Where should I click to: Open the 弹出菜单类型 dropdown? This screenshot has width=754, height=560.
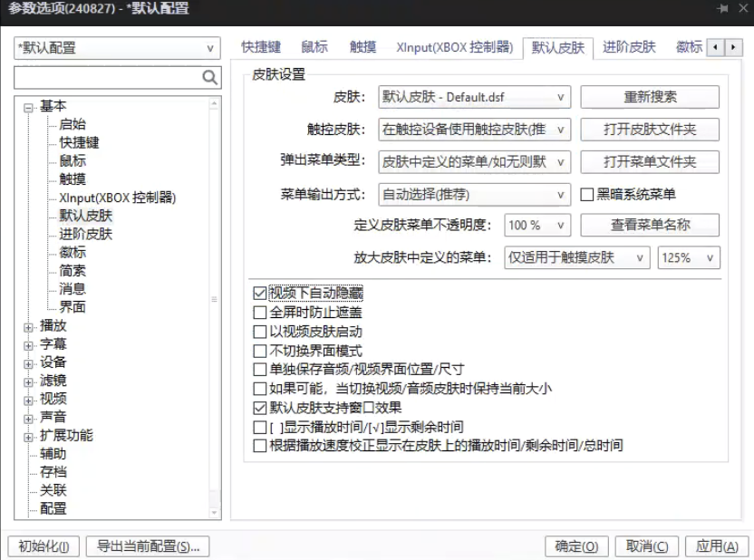coord(474,162)
